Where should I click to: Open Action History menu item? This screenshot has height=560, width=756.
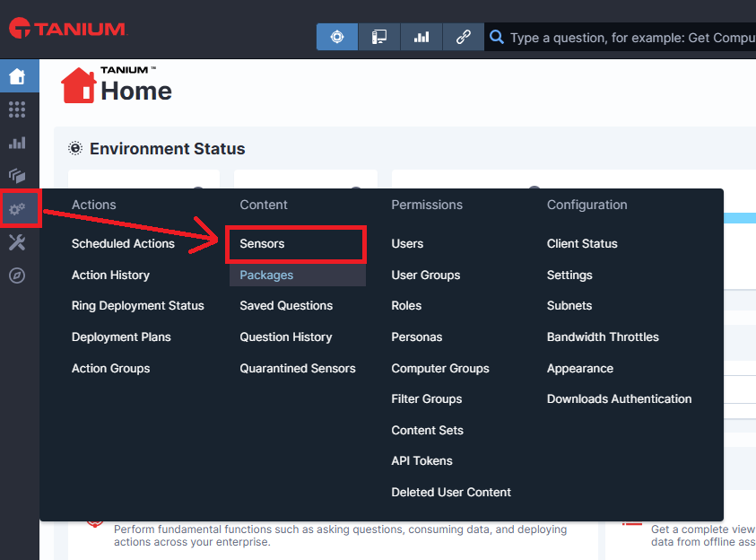tap(110, 275)
